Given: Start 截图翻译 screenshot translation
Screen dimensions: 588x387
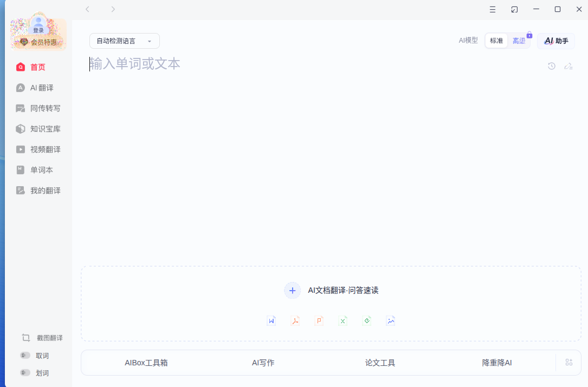Looking at the screenshot, I should coord(42,338).
